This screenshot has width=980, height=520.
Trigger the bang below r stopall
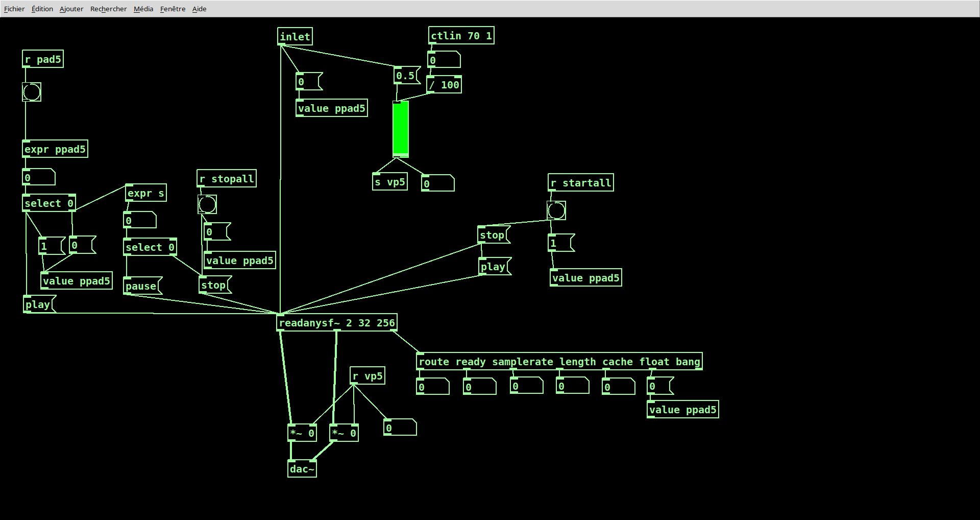(x=207, y=204)
